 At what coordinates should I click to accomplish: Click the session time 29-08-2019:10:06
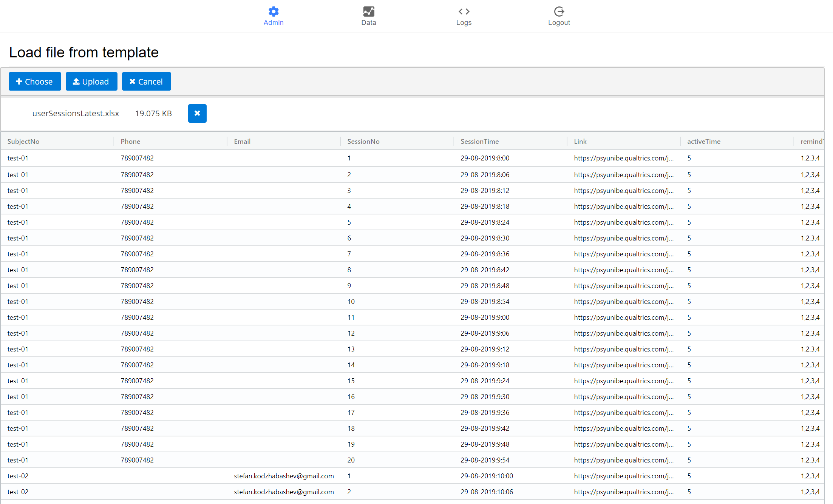[487, 492]
